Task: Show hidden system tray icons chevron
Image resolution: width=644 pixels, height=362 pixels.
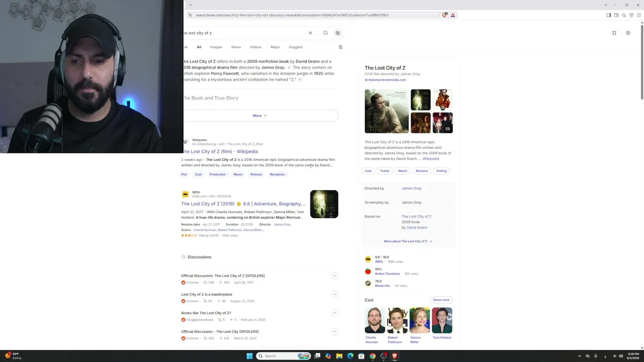Action: (x=579, y=356)
